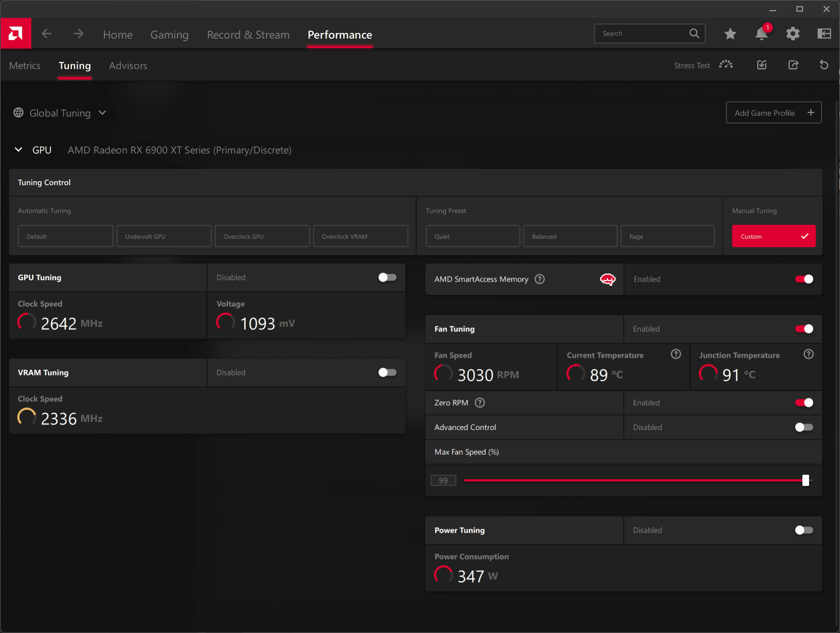Image resolution: width=840 pixels, height=633 pixels.
Task: Select the Undervolt GPU preset
Action: (x=164, y=236)
